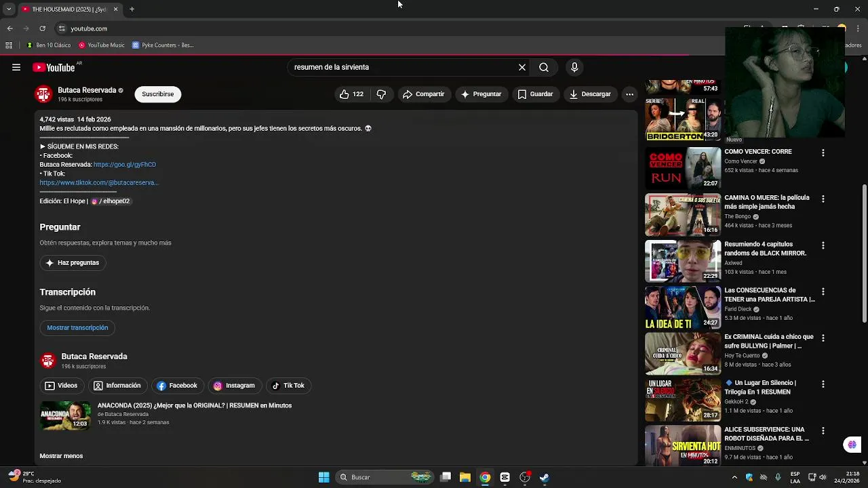Clear the search box with X
The width and height of the screenshot is (868, 488).
pyautogui.click(x=522, y=67)
